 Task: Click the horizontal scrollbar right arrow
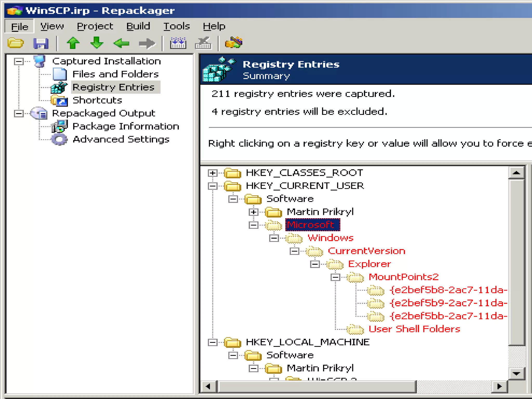click(x=499, y=387)
